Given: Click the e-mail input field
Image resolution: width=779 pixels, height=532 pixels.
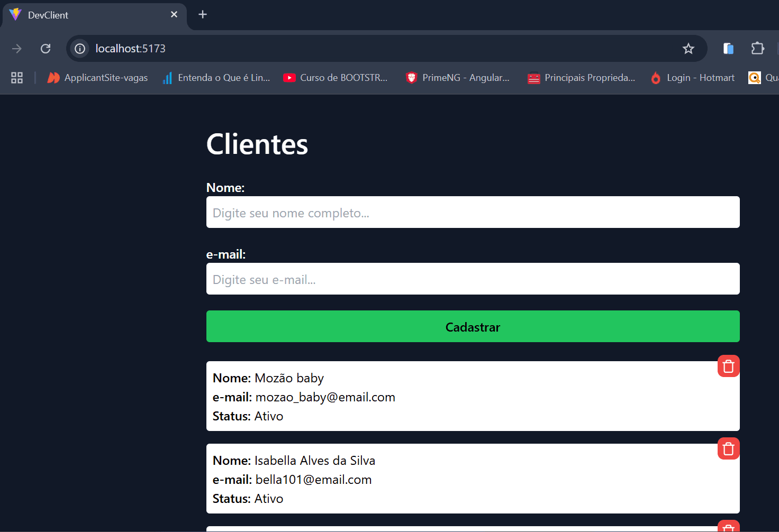Looking at the screenshot, I should tap(473, 279).
